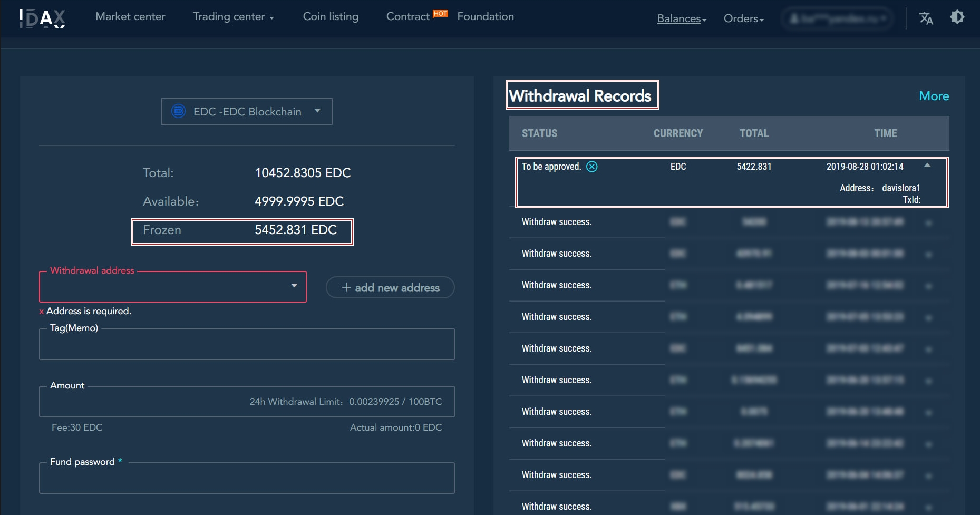Open the Withdrawal address dropdown
The height and width of the screenshot is (515, 980).
pyautogui.click(x=173, y=287)
